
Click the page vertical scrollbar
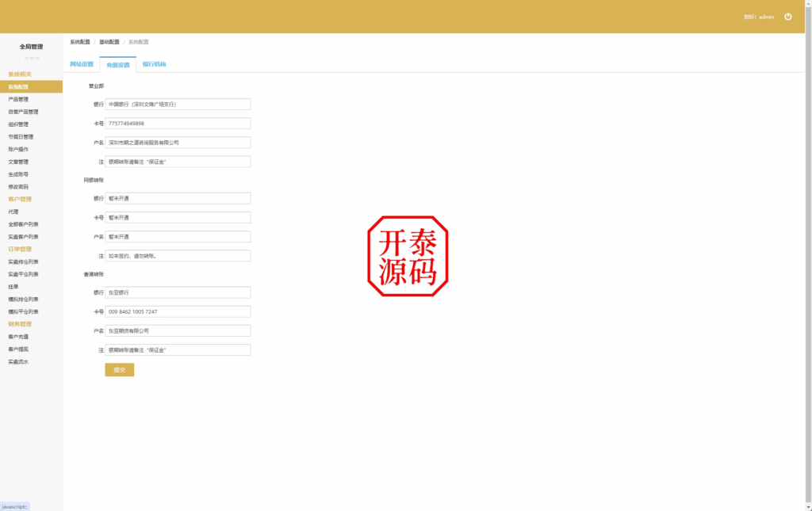[x=808, y=254]
